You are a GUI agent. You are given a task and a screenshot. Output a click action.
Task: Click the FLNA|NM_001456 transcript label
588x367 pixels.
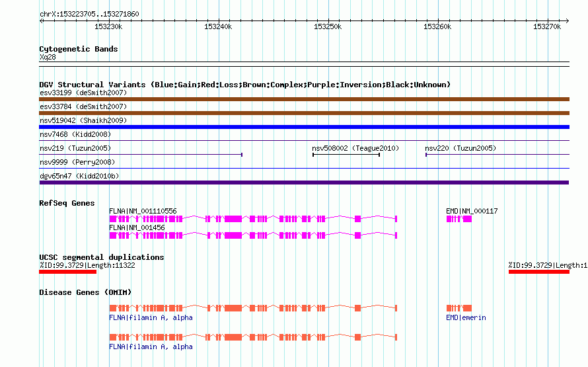(137, 227)
